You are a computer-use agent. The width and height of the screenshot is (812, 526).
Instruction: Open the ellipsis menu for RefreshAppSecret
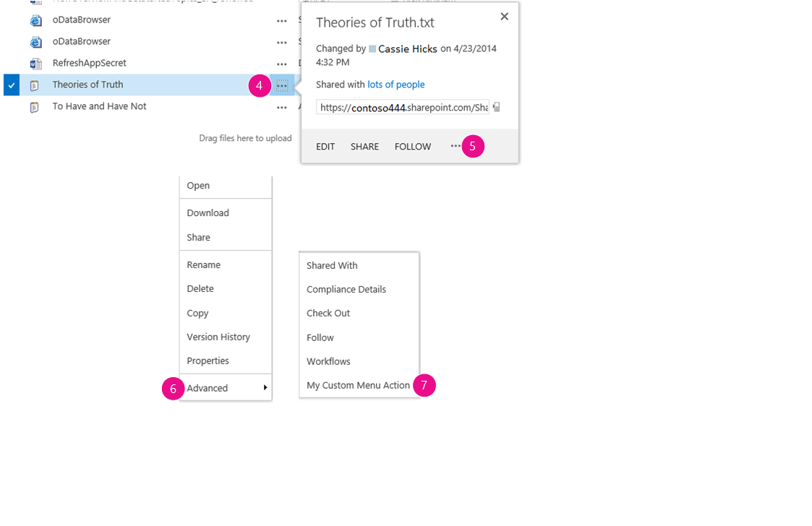click(282, 64)
